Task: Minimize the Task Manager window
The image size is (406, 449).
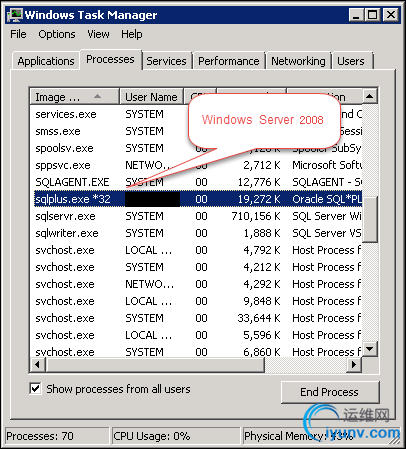Action: coord(356,15)
